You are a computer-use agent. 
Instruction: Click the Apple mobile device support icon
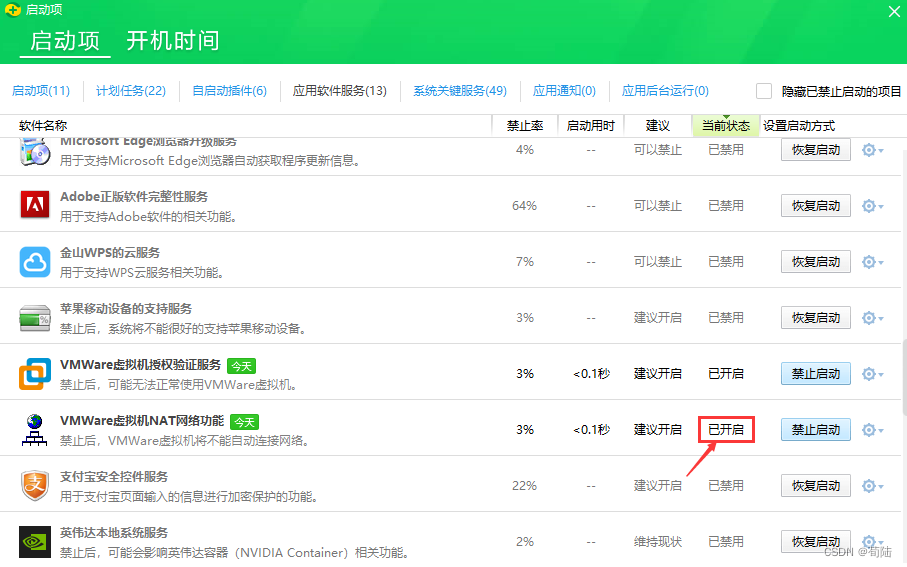click(x=35, y=318)
